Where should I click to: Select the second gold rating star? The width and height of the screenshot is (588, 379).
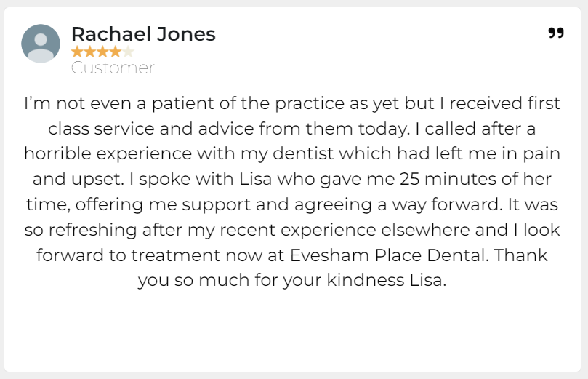point(89,52)
